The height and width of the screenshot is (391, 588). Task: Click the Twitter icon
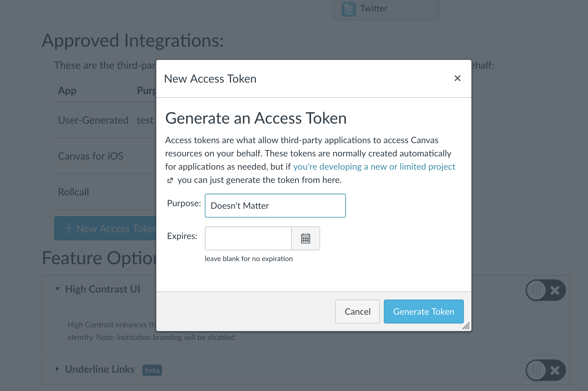click(x=348, y=8)
